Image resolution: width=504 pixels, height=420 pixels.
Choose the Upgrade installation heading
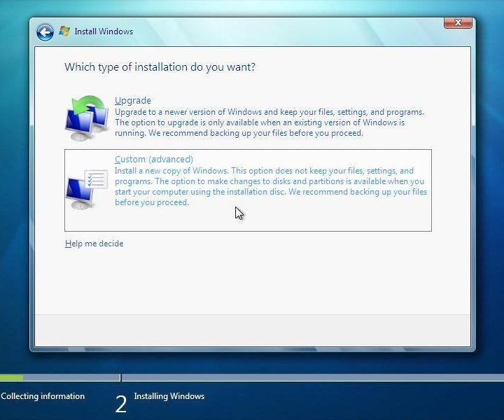pos(133,101)
